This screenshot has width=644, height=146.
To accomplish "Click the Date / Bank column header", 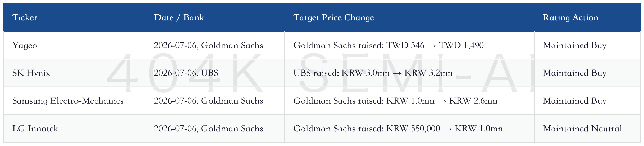I will pos(215,17).
